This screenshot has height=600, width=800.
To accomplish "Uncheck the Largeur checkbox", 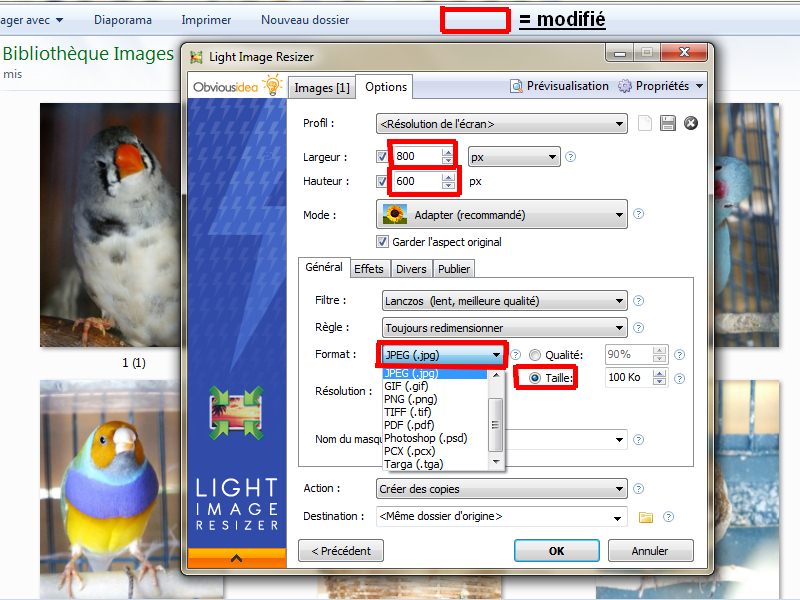I will point(382,156).
